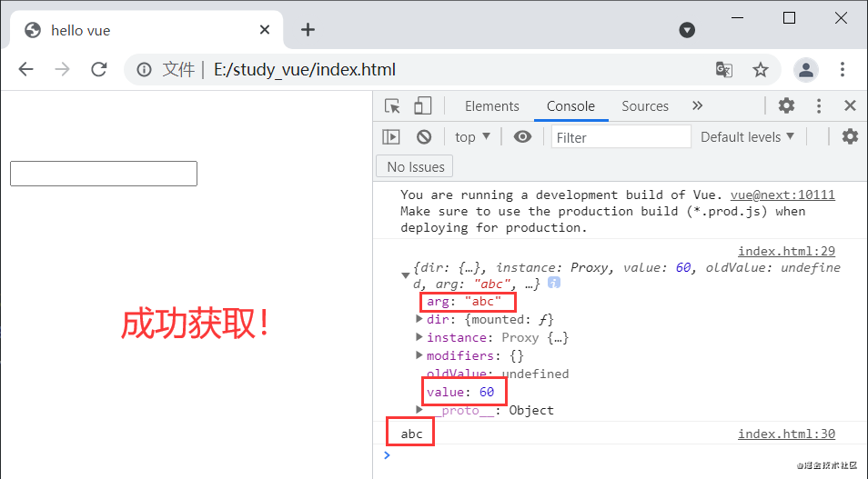The height and width of the screenshot is (479, 868).
Task: Click the forward navigation arrow
Action: (63, 69)
